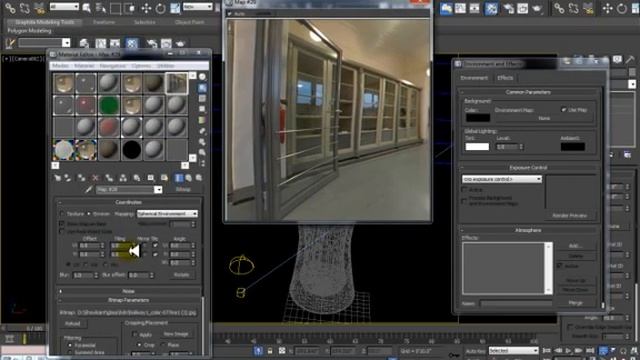Select Crop radio button in Cropping/Placement
640x360 pixels.
[x=139, y=345]
